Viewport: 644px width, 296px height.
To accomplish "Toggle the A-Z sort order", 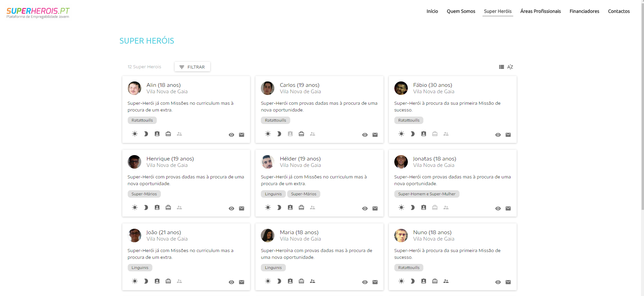I will pos(510,67).
